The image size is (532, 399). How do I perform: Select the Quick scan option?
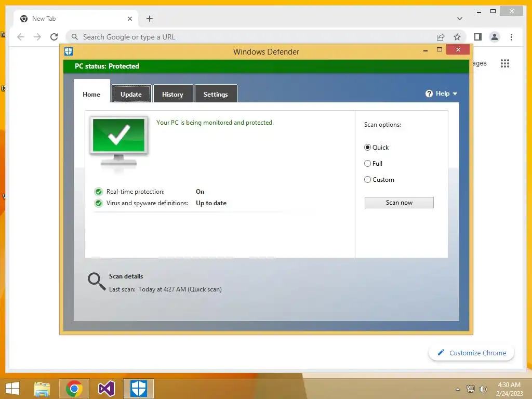coord(367,147)
